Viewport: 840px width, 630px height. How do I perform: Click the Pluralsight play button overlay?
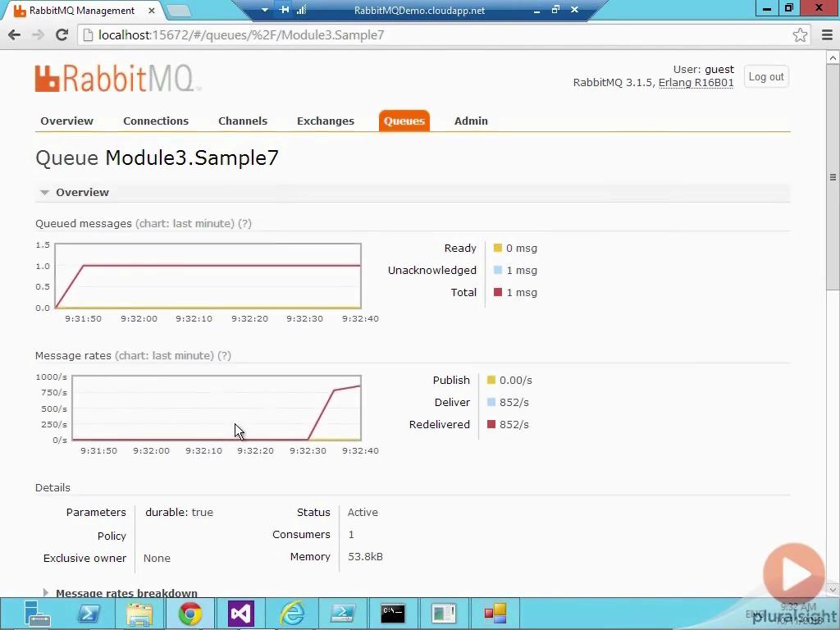tap(794, 573)
